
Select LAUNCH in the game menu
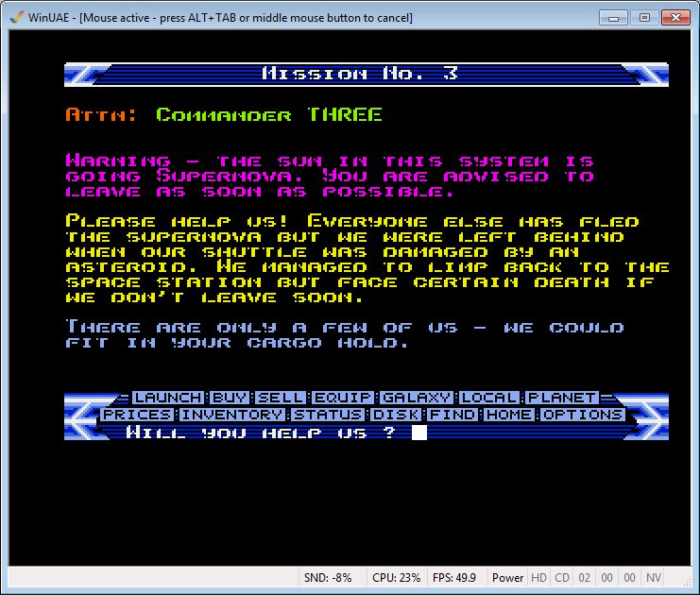[168, 398]
